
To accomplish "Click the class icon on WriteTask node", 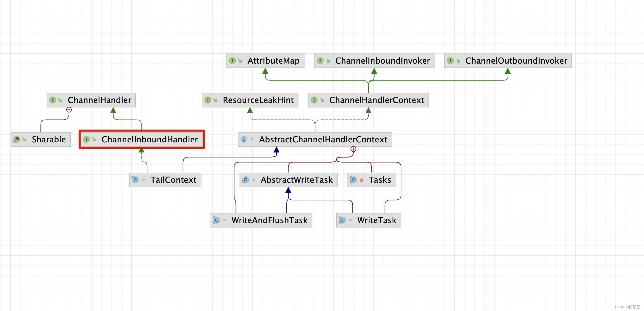I will [x=342, y=220].
